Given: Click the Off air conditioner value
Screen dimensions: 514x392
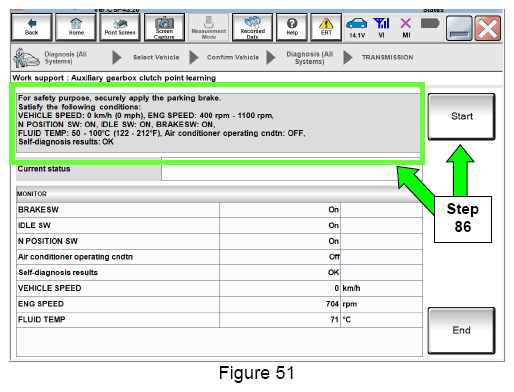Looking at the screenshot, I should (334, 257).
